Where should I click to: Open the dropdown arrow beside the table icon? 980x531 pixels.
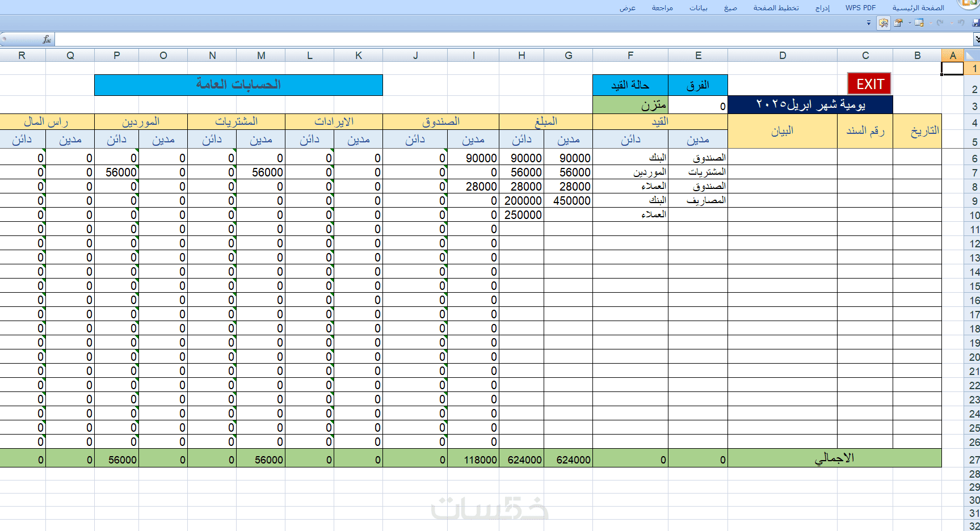click(910, 23)
